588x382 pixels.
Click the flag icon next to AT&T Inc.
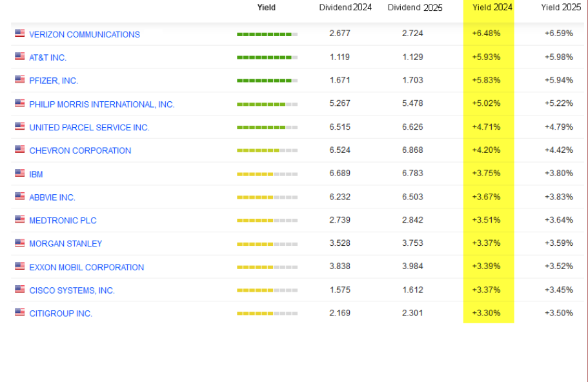click(19, 57)
